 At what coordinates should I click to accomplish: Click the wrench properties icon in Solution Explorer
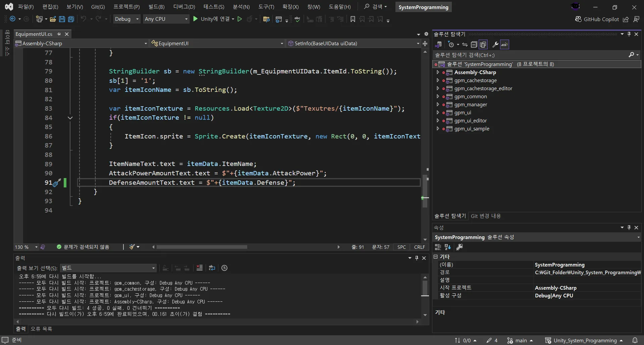[x=495, y=44]
